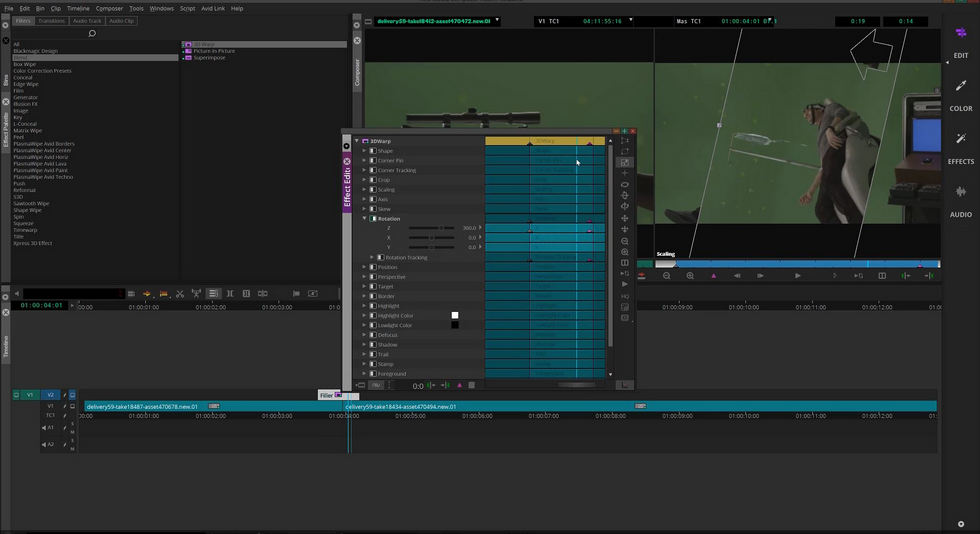The image size is (980, 534).
Task: Click the Effect Editor play preview arrow
Action: point(624,285)
